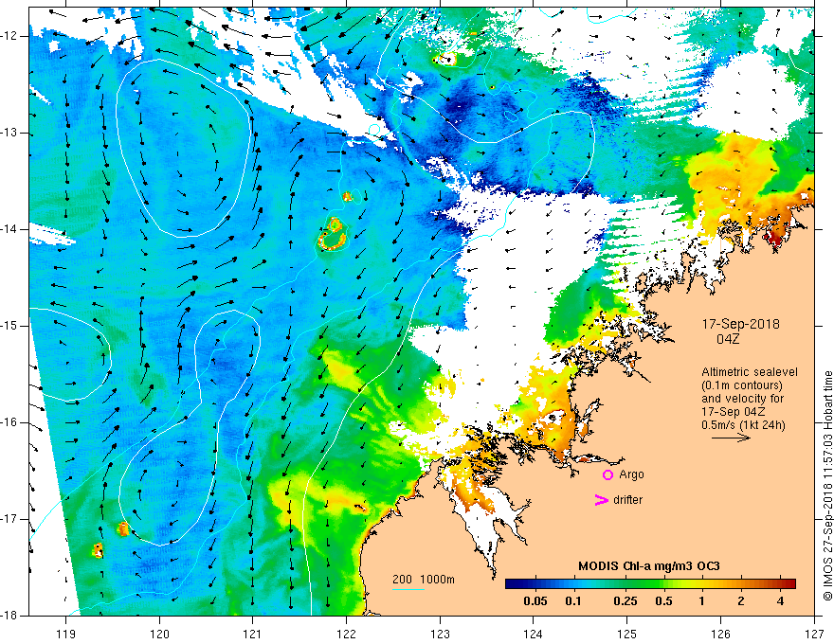Click the longitude axis label '122'

coord(346,634)
